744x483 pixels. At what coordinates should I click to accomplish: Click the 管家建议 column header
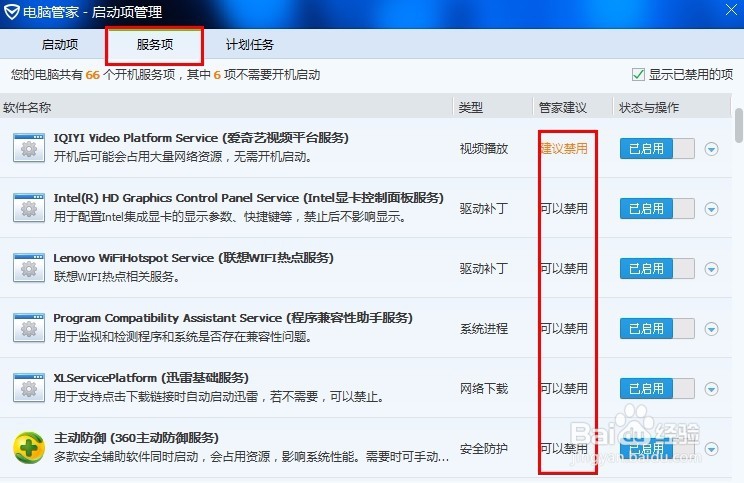[563, 107]
